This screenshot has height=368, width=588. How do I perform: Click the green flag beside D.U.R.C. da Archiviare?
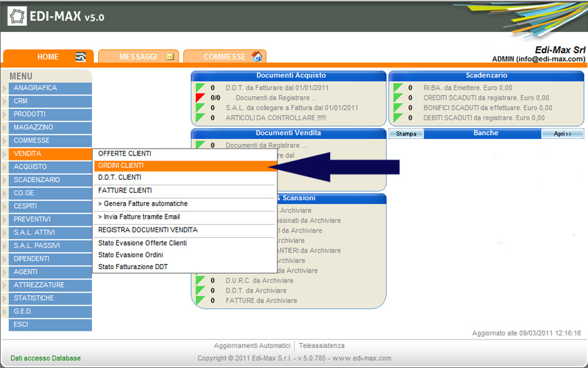pyautogui.click(x=201, y=281)
